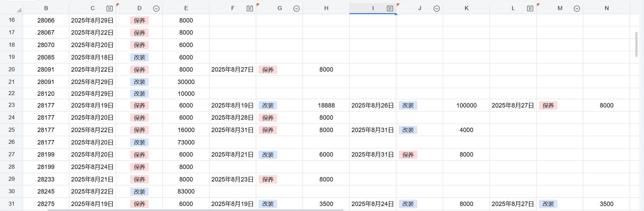Viewport: 644px width, 211px height.
Task: Select row 23 by its row number
Action: coord(11,105)
